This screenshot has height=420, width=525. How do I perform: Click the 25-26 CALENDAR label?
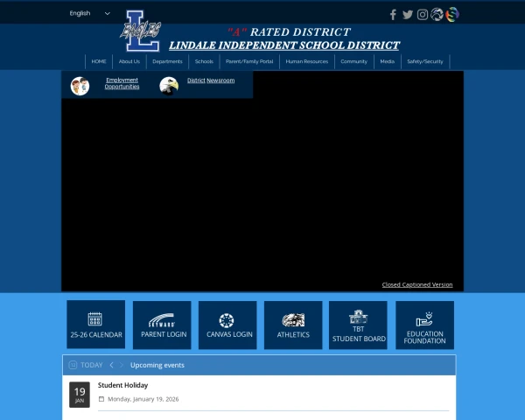[x=96, y=334]
